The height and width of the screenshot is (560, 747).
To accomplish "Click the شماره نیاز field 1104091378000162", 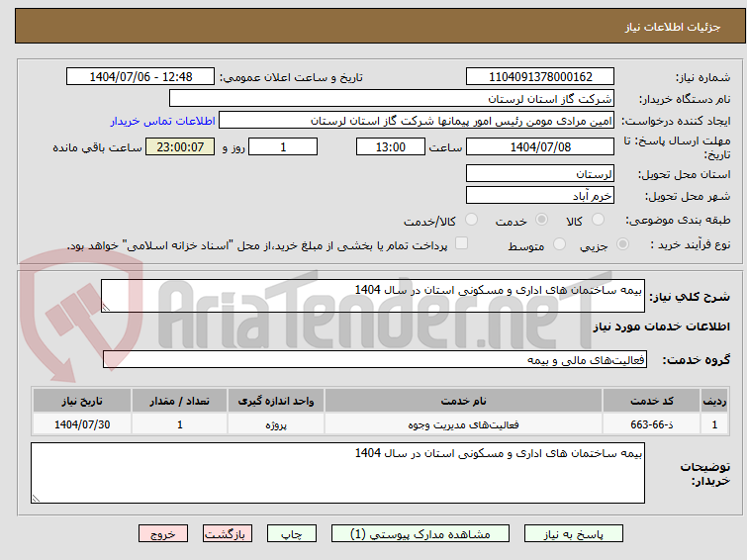I will tap(540, 76).
